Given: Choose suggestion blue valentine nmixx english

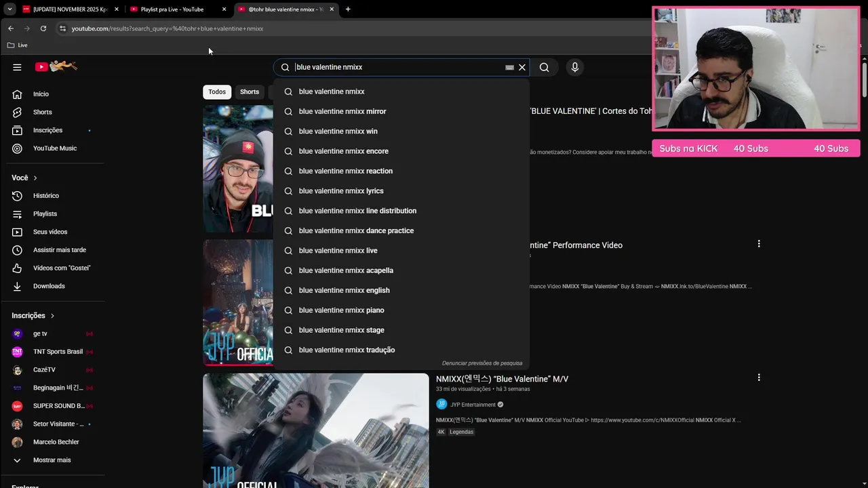Looking at the screenshot, I should [x=401, y=290].
